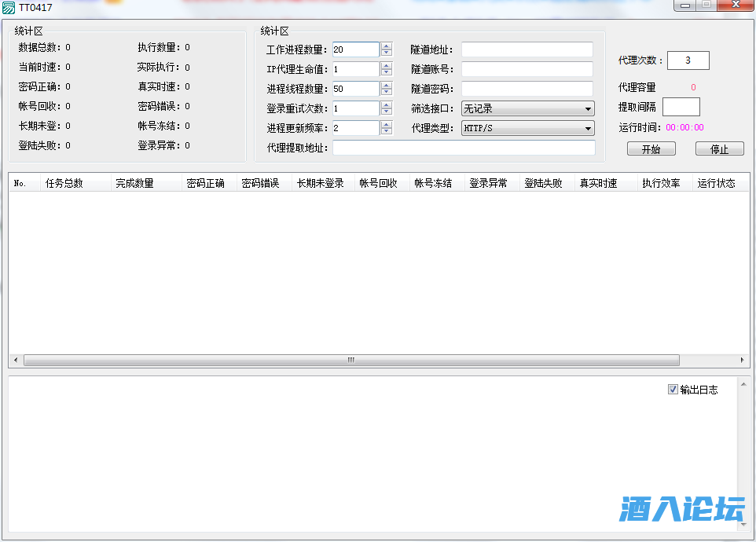Decrease the IP代理生命值 spinner value
This screenshot has height=542, width=756.
pyautogui.click(x=386, y=73)
